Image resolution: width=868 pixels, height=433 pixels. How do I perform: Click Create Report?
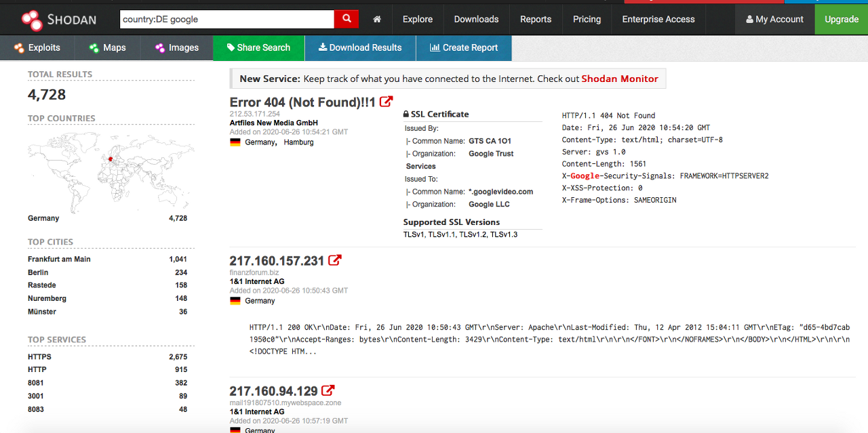click(464, 47)
